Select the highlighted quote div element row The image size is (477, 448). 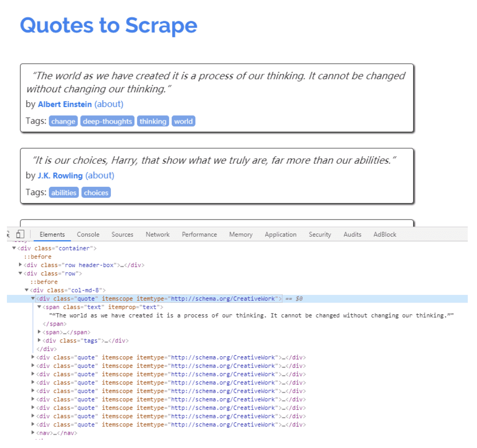click(237, 299)
